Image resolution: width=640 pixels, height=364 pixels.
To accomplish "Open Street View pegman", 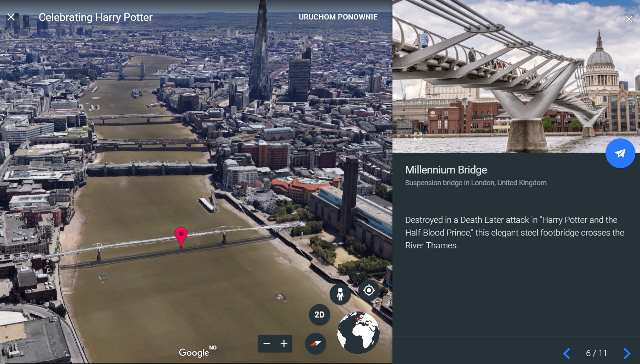I will click(x=340, y=294).
